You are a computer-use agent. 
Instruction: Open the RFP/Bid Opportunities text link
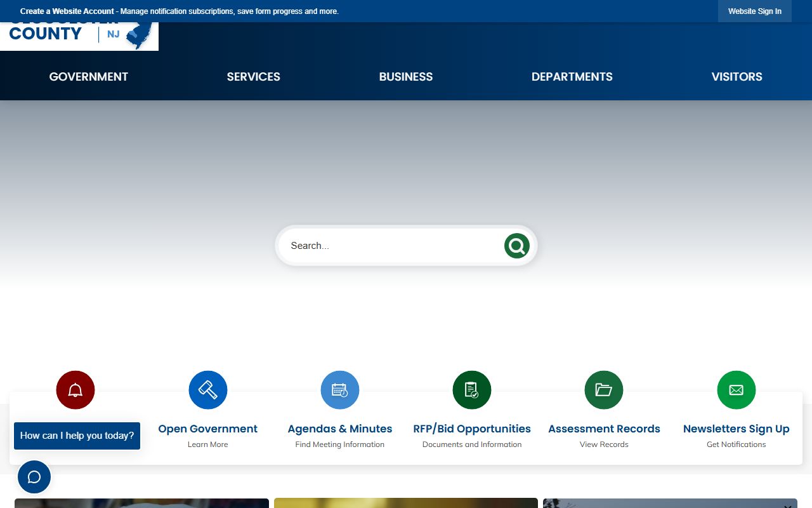(471, 429)
